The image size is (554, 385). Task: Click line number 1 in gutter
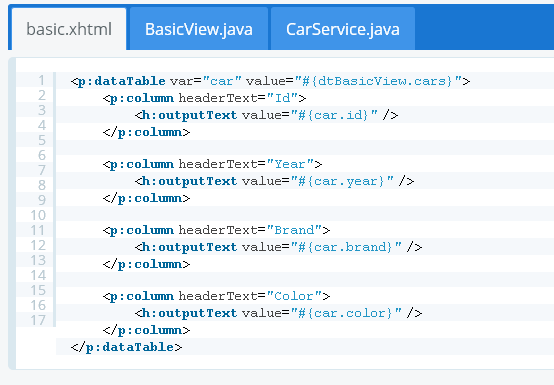click(x=42, y=80)
